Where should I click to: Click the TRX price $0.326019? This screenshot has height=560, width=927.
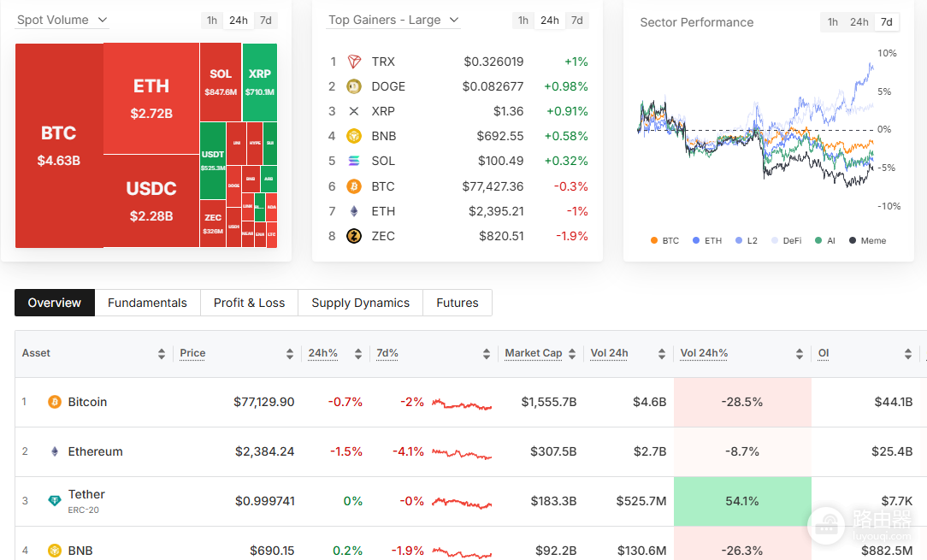point(493,62)
